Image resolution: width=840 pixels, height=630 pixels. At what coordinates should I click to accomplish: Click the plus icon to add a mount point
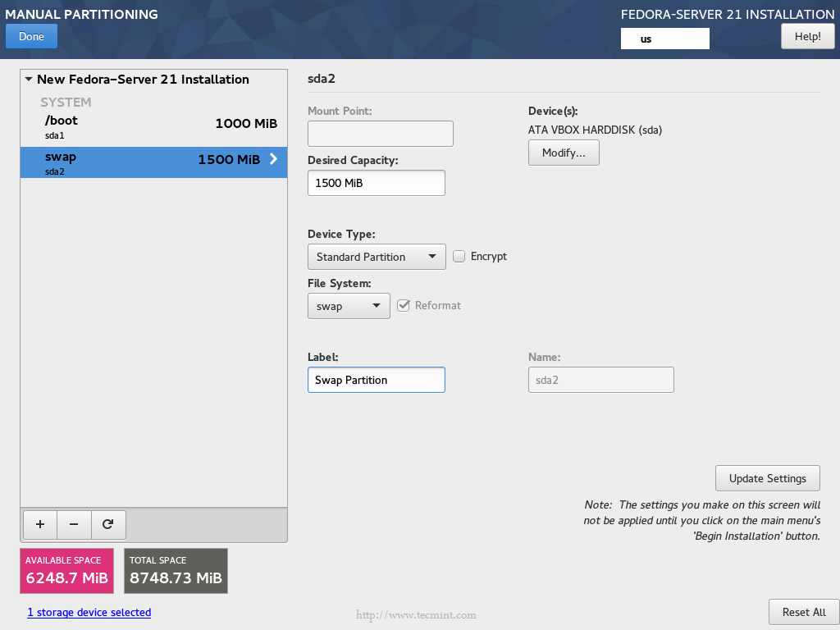click(x=40, y=524)
